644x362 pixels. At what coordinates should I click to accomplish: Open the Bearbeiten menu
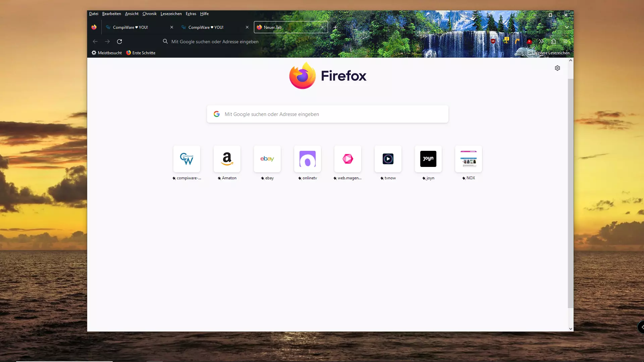click(x=112, y=14)
